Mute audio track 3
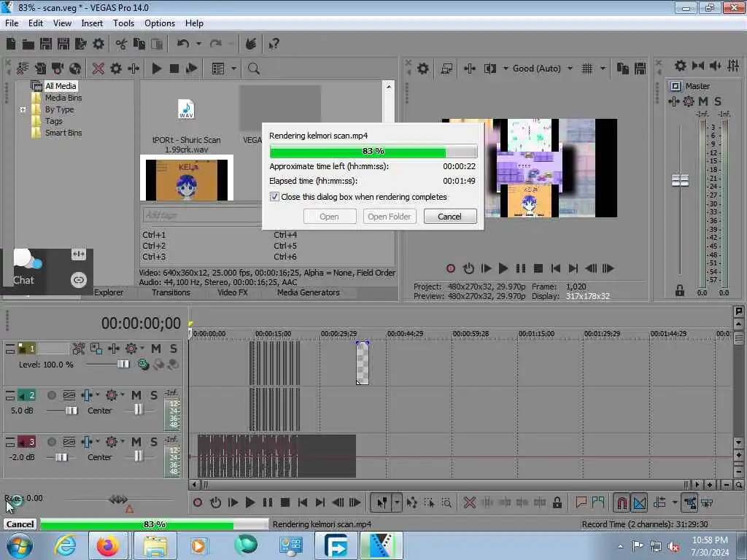Screen dimensions: 747x560 [x=136, y=442]
